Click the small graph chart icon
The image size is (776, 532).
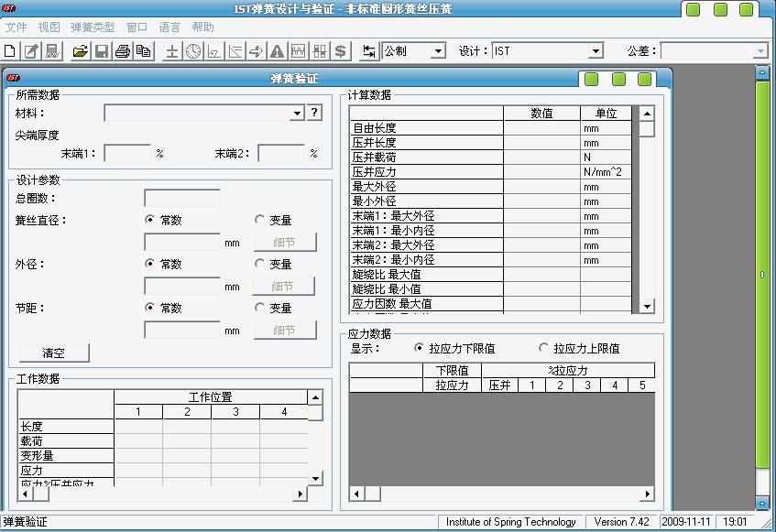pyautogui.click(x=213, y=51)
